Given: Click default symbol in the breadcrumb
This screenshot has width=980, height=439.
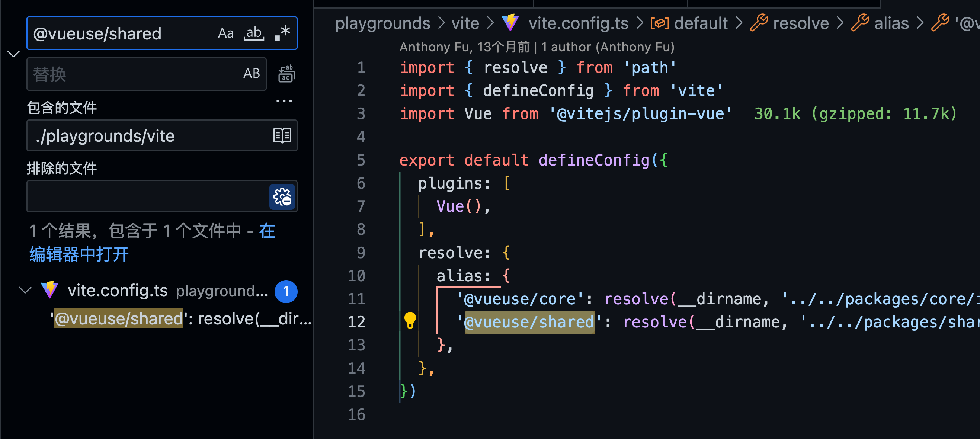Looking at the screenshot, I should (701, 23).
